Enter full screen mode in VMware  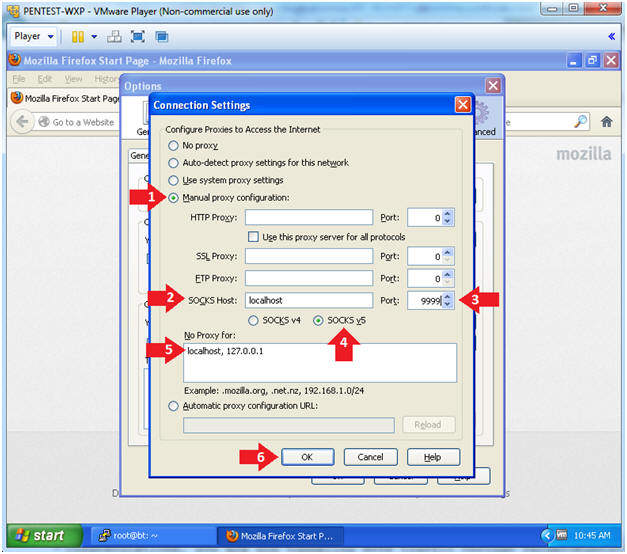pyautogui.click(x=138, y=37)
